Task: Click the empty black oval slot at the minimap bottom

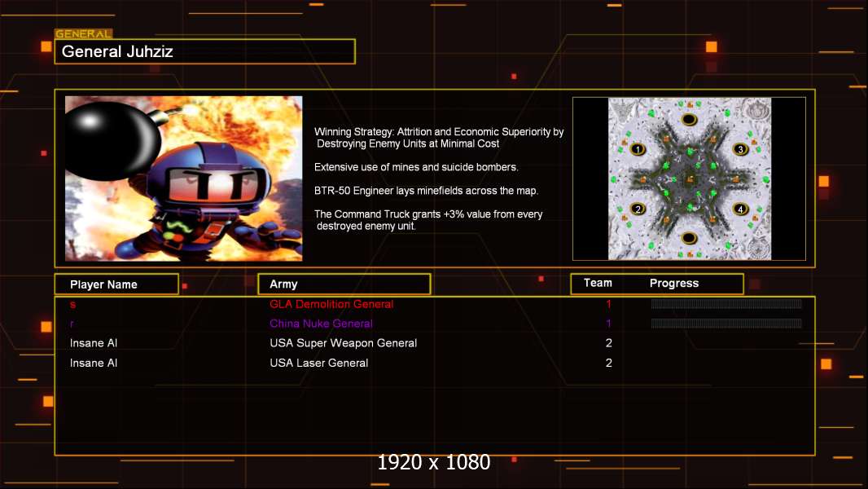Action: pos(689,238)
